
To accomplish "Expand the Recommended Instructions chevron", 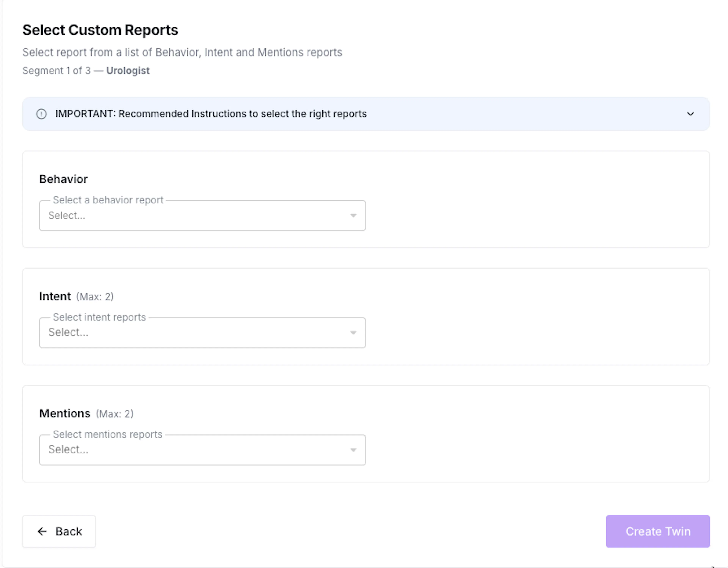I will click(x=690, y=114).
